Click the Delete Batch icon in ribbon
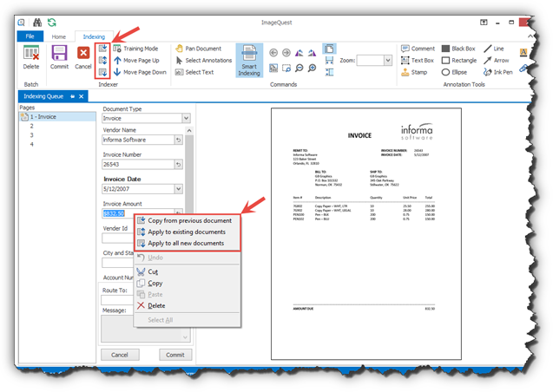This screenshot has width=553, height=392. coord(31,57)
